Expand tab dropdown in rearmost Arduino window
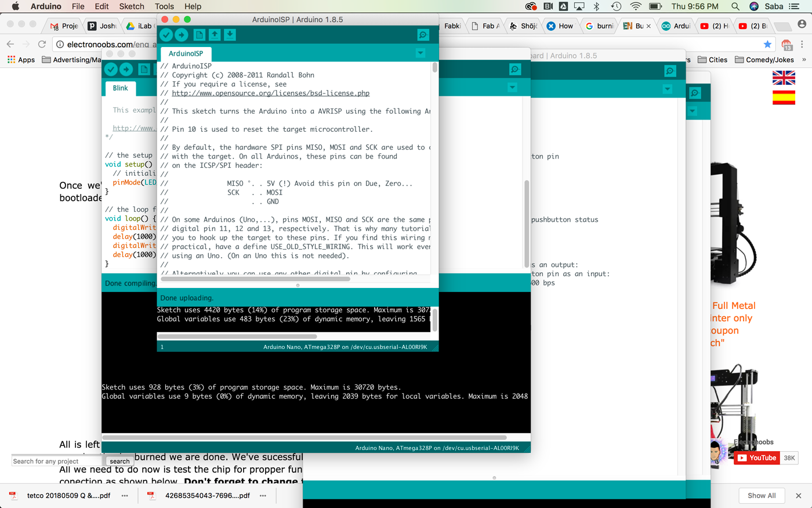This screenshot has height=508, width=812. click(691, 111)
